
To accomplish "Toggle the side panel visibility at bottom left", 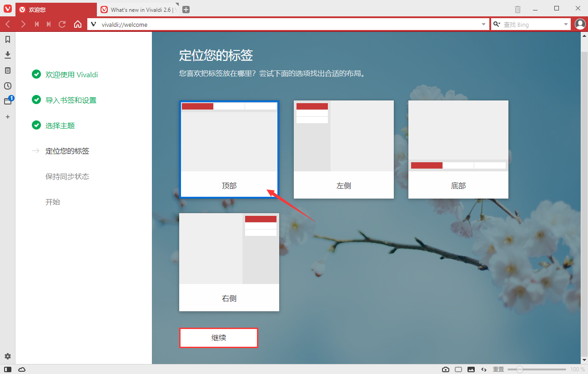I will click(x=7, y=369).
